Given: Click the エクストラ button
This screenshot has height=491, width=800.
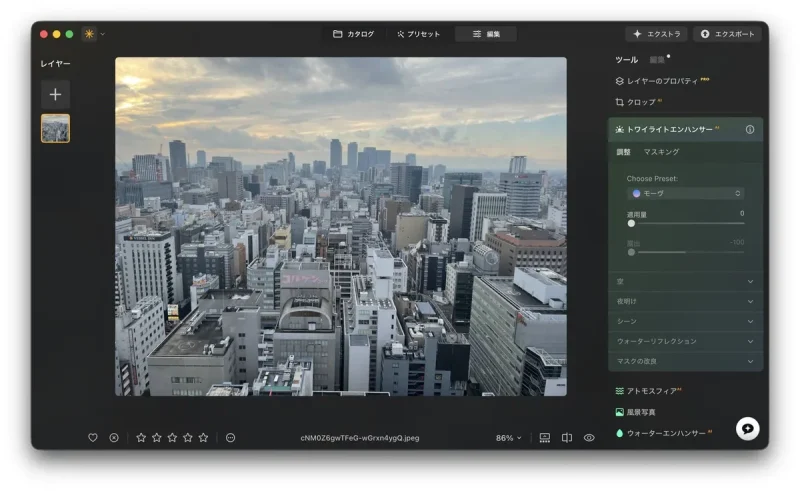Looking at the screenshot, I should point(656,34).
